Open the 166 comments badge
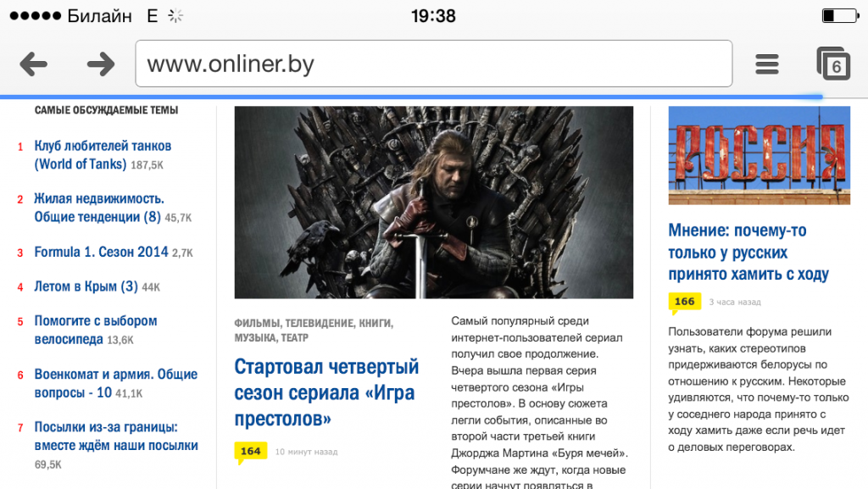Image resolution: width=868 pixels, height=489 pixels. coord(685,302)
